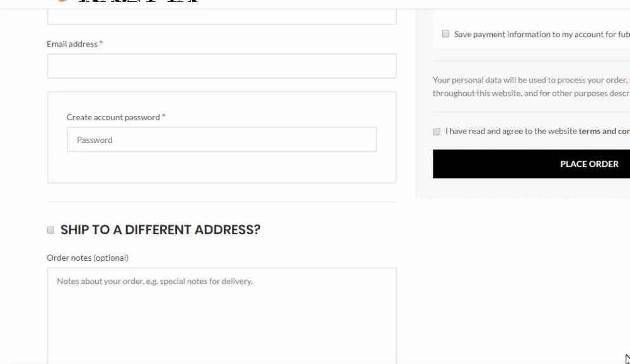The image size is (630, 364).
Task: Click the partially visible field above Email address
Action: pyautogui.click(x=222, y=17)
